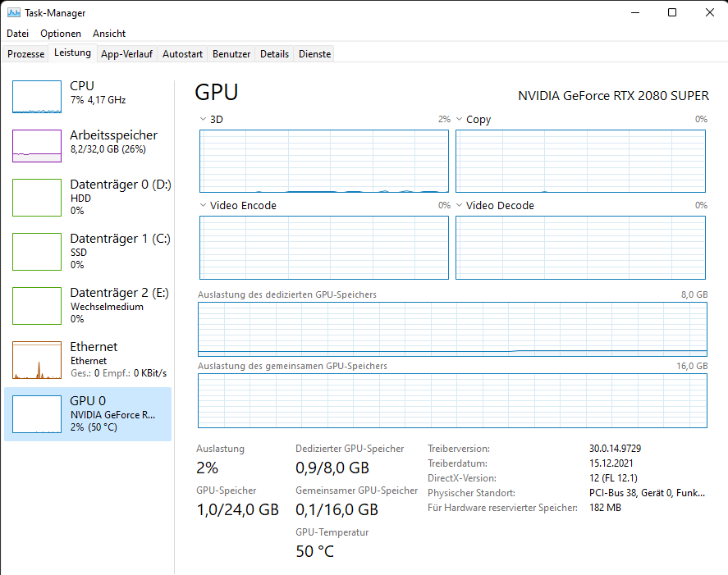This screenshot has height=575, width=728.
Task: Click the Datenträger 1 (C:) label
Action: [121, 239]
